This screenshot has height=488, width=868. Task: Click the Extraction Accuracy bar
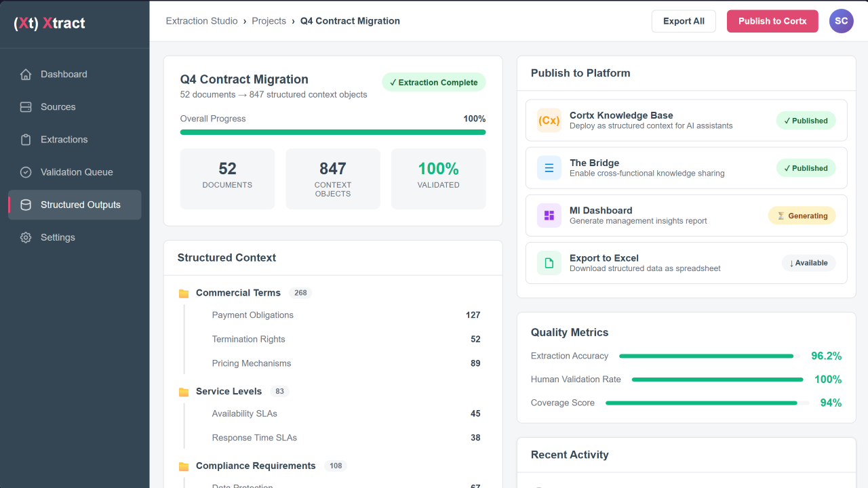coord(709,356)
